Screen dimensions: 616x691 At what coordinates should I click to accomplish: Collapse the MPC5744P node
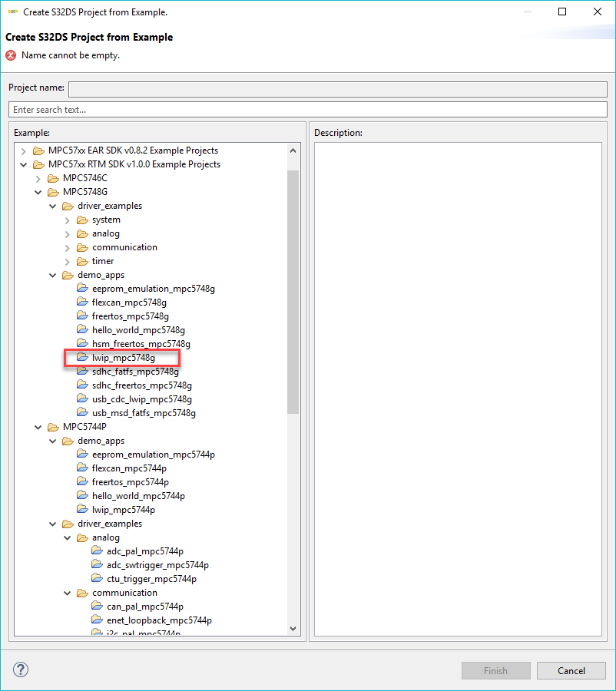point(38,427)
